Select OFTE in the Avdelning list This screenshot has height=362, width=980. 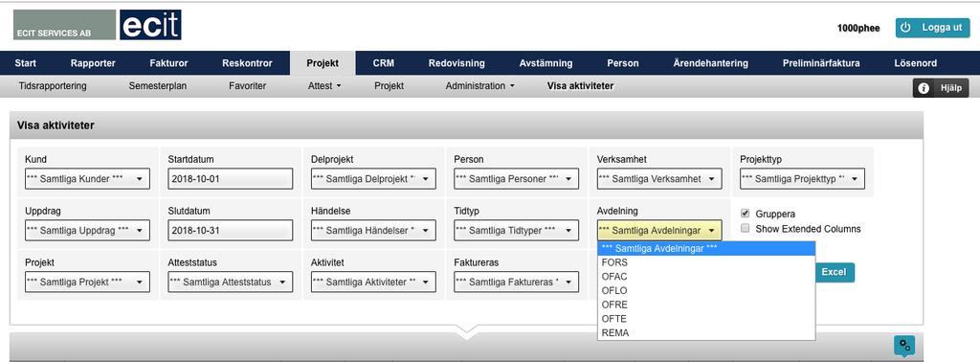click(706, 319)
